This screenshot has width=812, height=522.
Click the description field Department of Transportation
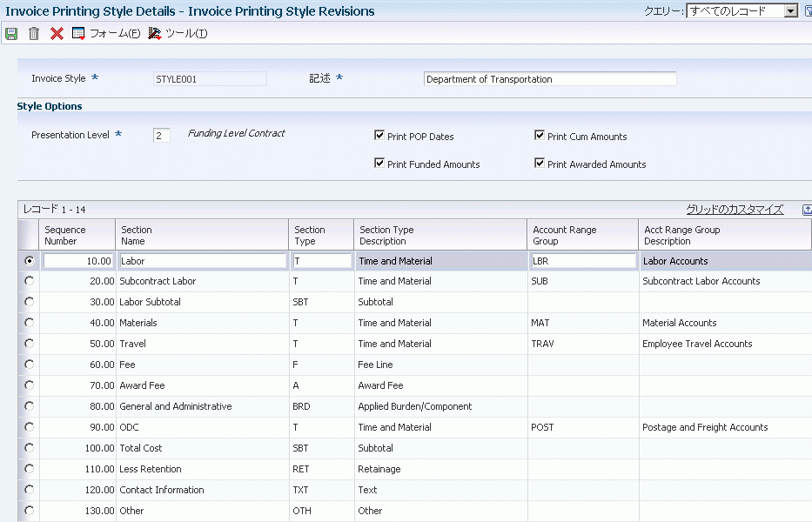(x=549, y=79)
